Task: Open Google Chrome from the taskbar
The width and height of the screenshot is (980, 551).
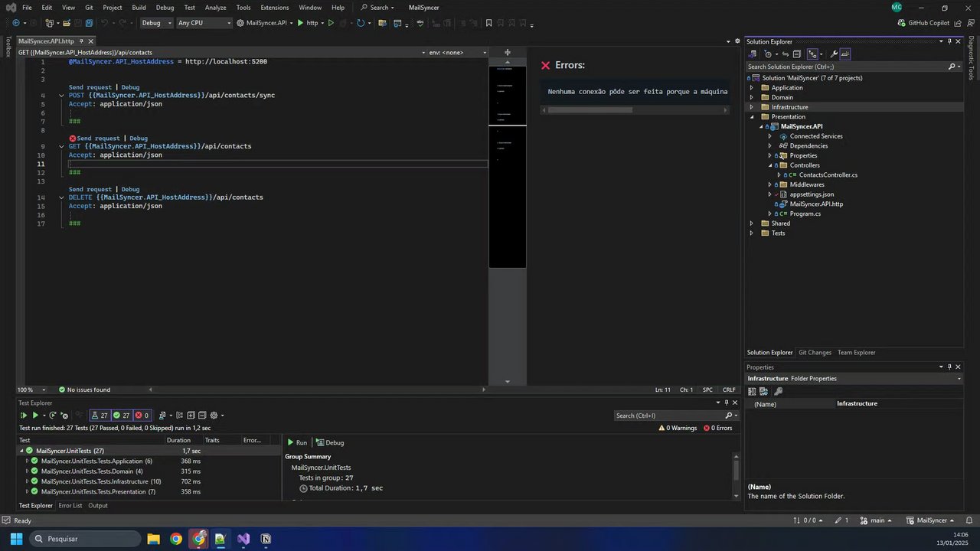Action: [x=176, y=539]
